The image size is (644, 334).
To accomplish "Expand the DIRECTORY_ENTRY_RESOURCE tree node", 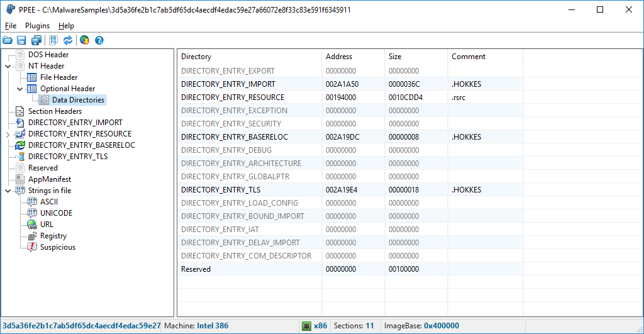I will [8, 134].
